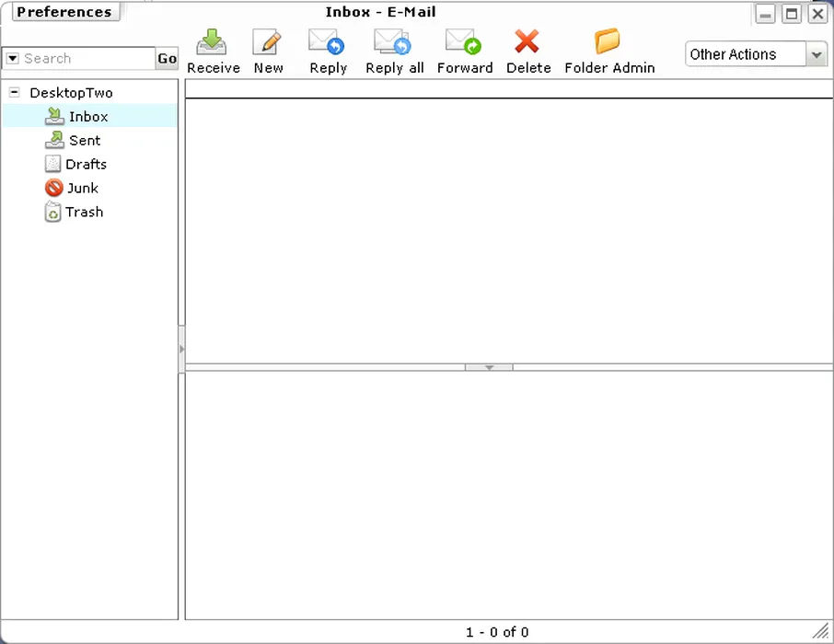Click the Forward mail icon
The image size is (834, 644).
click(464, 42)
